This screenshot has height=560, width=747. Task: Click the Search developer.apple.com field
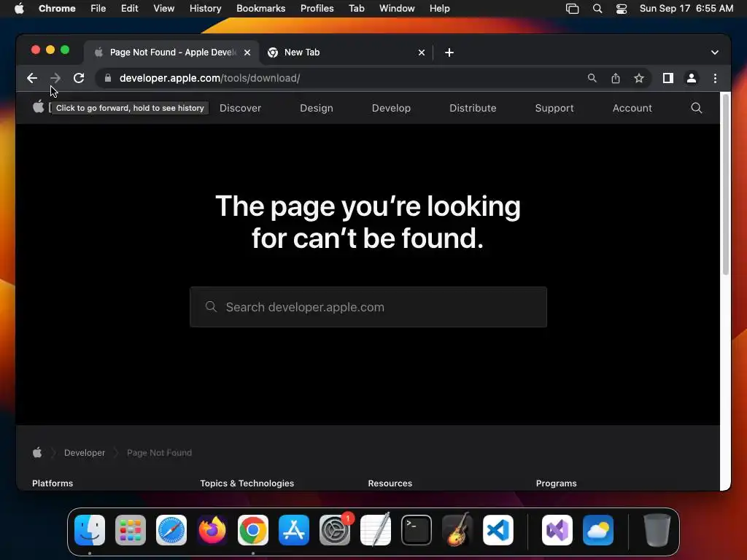368,307
